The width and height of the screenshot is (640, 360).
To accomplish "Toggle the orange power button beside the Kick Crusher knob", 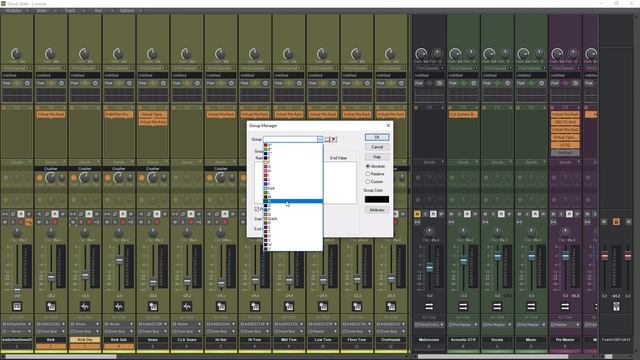I will [x=40, y=178].
